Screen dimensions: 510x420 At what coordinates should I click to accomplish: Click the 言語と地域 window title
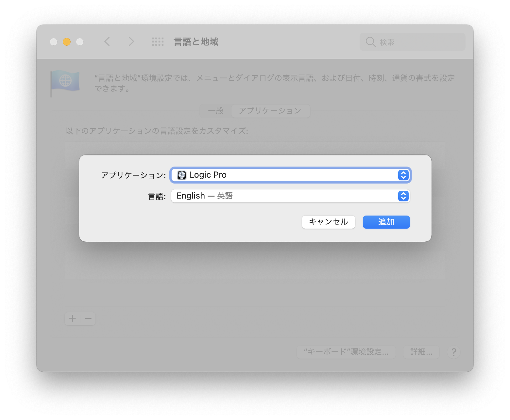196,42
